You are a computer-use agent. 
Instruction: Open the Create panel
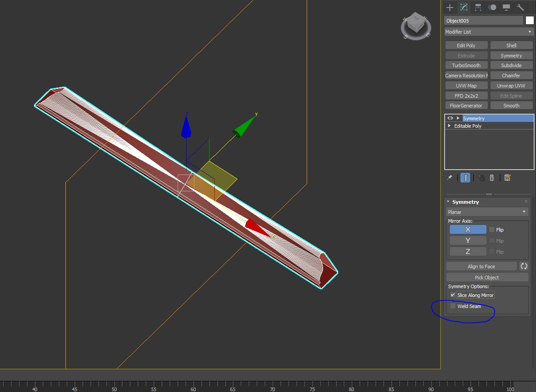click(x=449, y=7)
